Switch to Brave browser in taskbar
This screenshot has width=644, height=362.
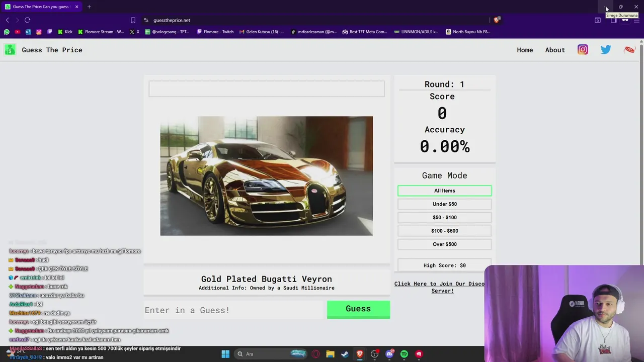point(360,354)
